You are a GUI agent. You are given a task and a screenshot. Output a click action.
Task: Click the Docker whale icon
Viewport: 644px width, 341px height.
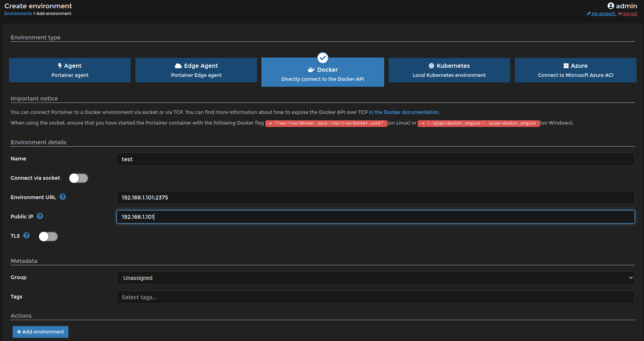tap(311, 70)
